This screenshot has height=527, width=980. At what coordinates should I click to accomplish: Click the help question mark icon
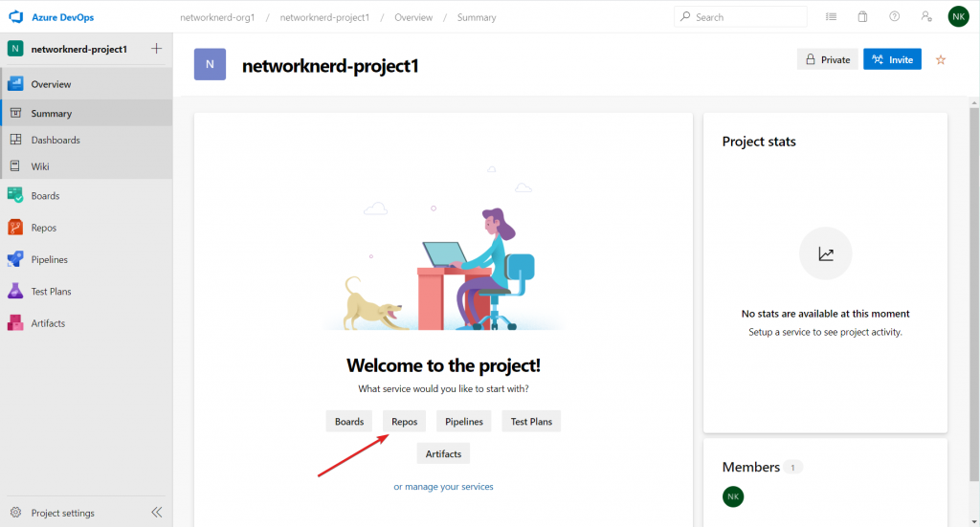[x=895, y=17]
